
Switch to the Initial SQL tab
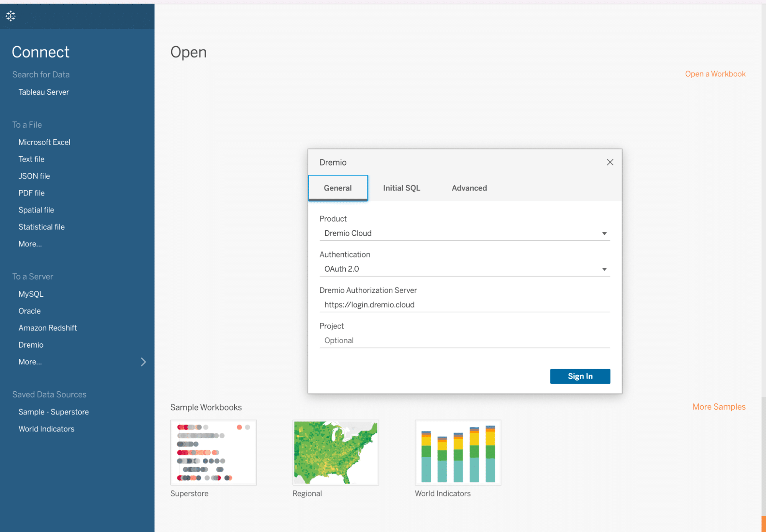[x=401, y=188]
